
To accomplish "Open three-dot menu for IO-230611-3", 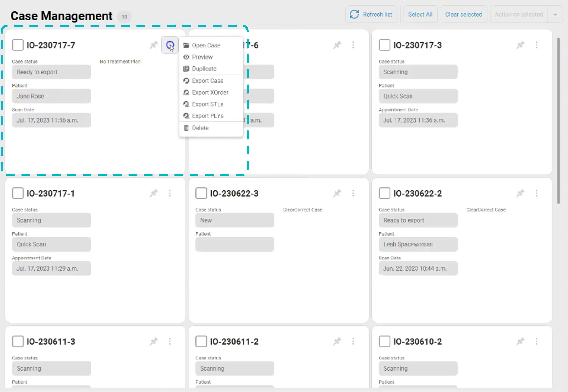I will click(170, 341).
